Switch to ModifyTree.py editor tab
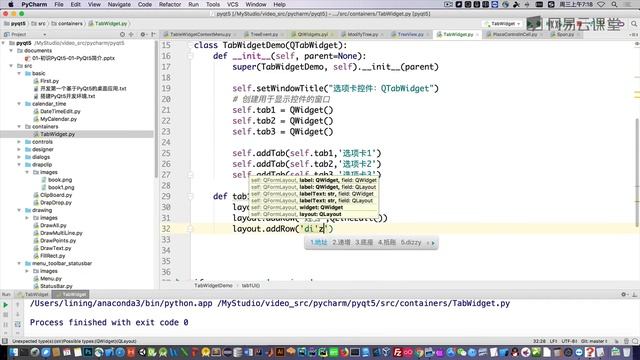Screen dimensions: 640x360 [x=362, y=35]
